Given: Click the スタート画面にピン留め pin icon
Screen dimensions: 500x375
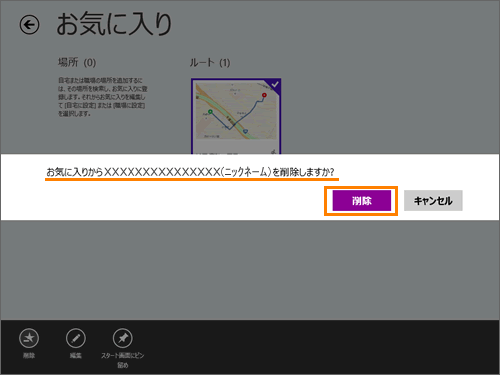Looking at the screenshot, I should [x=123, y=338].
